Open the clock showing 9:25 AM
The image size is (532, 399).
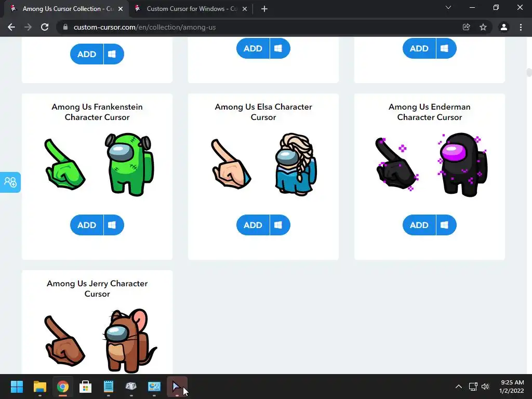[x=512, y=387]
